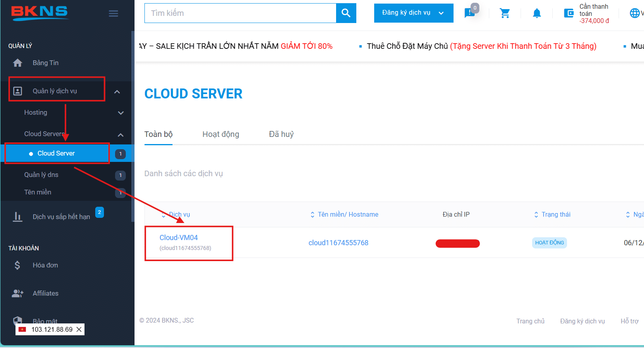The height and width of the screenshot is (348, 644).
Task: Click the BKNS logo
Action: pyautogui.click(x=40, y=13)
